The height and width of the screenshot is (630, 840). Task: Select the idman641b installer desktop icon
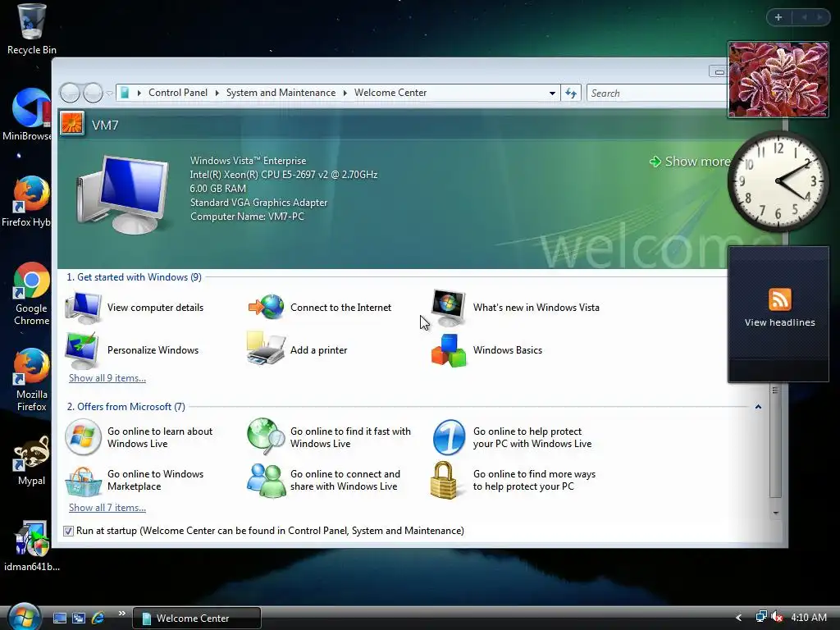[x=32, y=546]
